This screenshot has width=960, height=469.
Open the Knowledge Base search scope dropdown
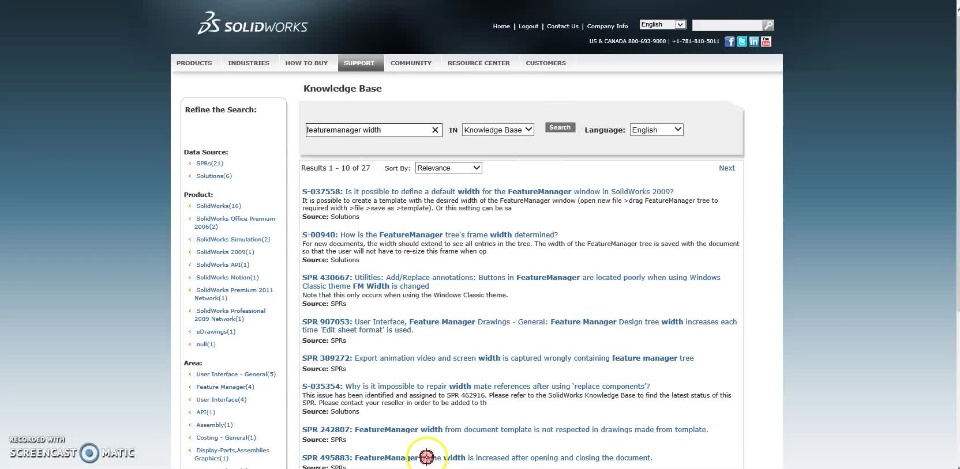coord(498,130)
